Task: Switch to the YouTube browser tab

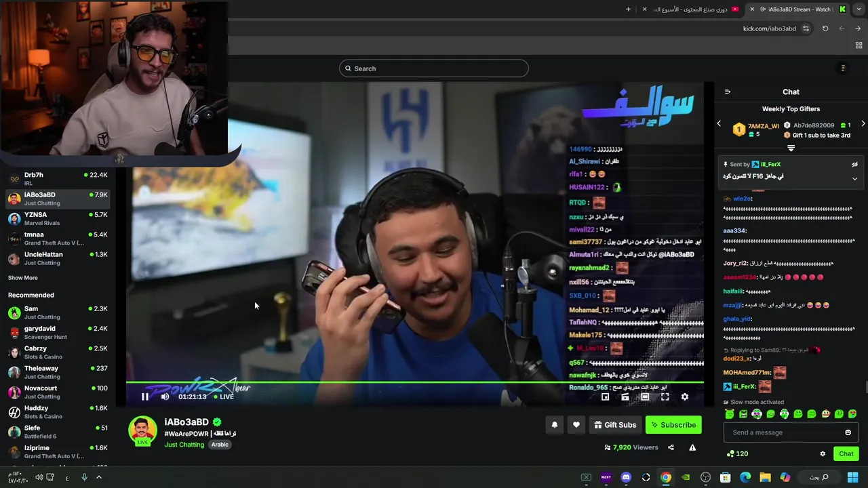Action: coord(692,9)
